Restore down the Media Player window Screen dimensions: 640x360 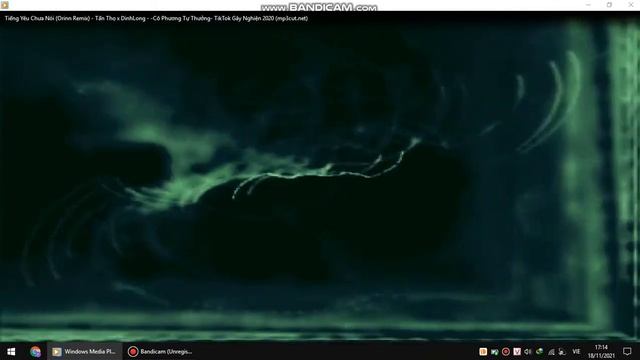[609, 5]
